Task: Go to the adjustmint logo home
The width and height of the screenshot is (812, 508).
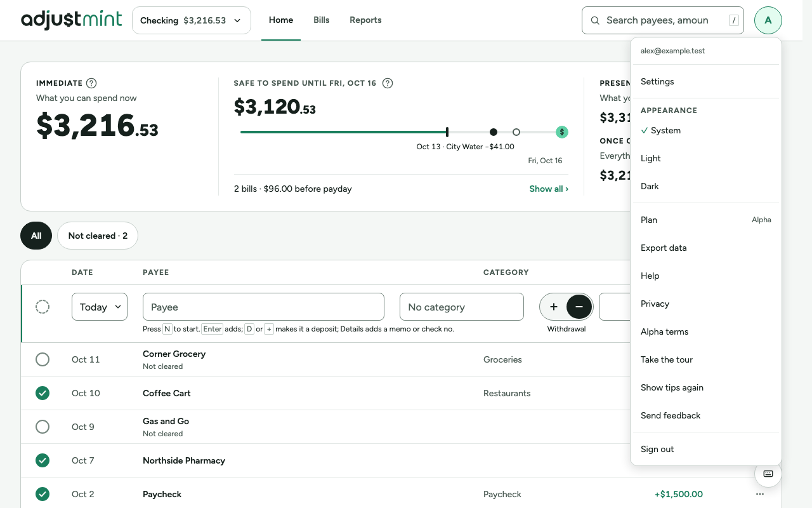Action: [x=71, y=20]
